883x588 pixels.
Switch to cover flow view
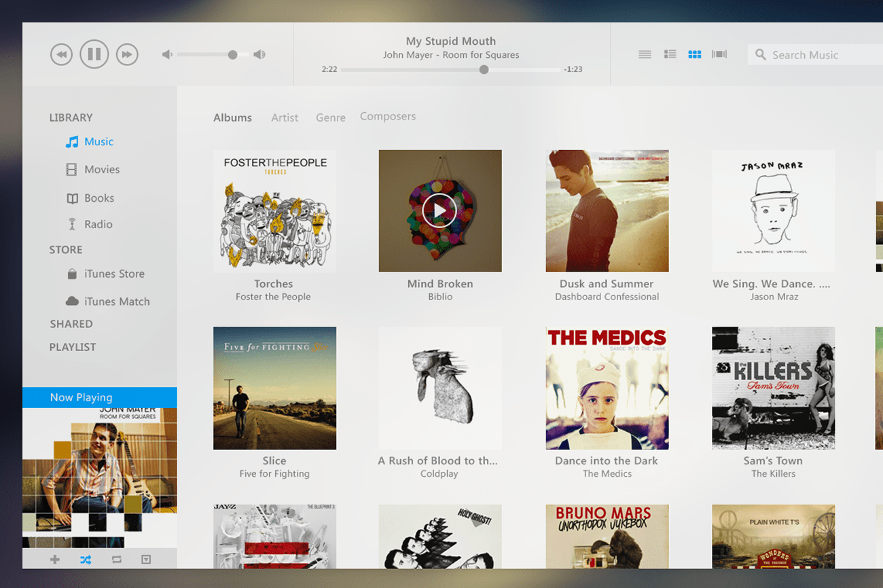(719, 54)
